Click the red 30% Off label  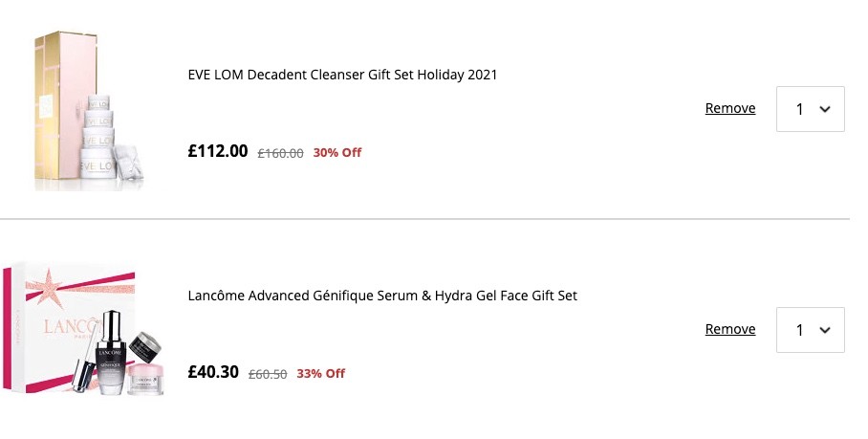(337, 153)
